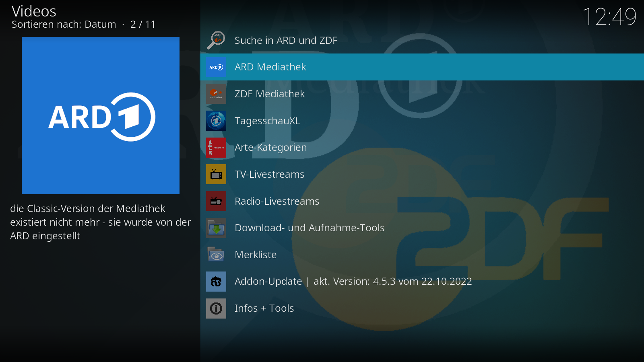644x362 pixels.
Task: Click the TagesschauXL globe icon
Action: (216, 121)
